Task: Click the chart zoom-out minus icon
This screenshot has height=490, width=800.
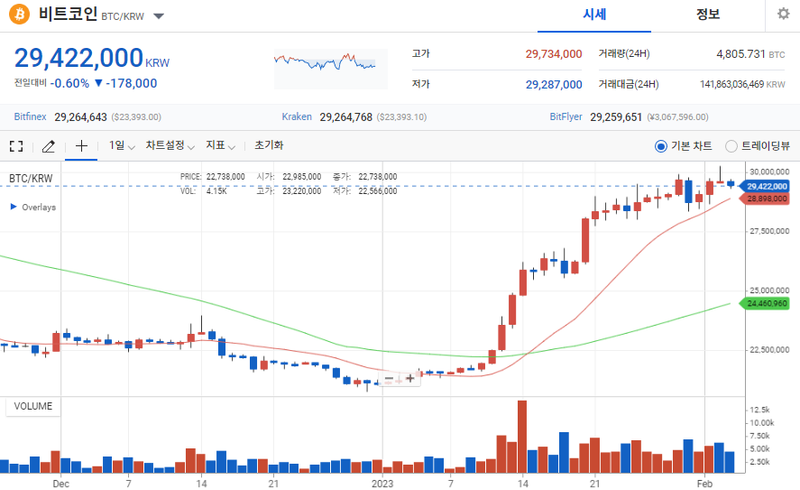Action: click(x=389, y=379)
